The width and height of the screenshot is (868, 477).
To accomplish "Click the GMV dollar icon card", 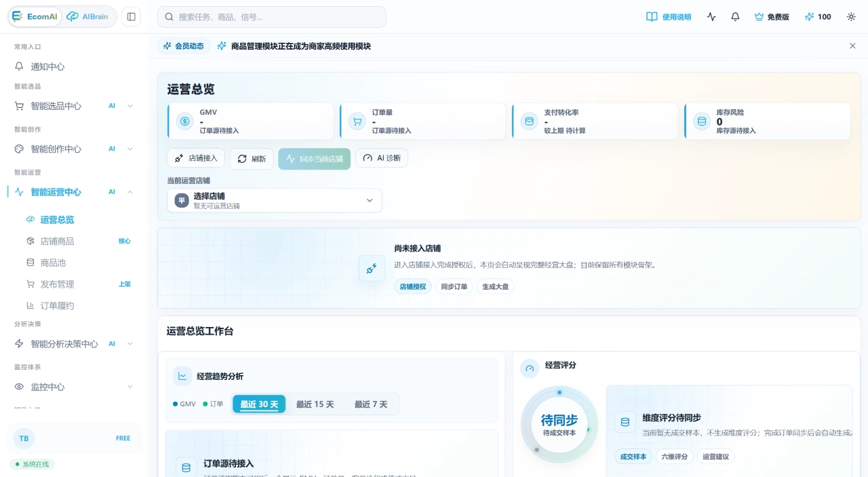I will (184, 121).
